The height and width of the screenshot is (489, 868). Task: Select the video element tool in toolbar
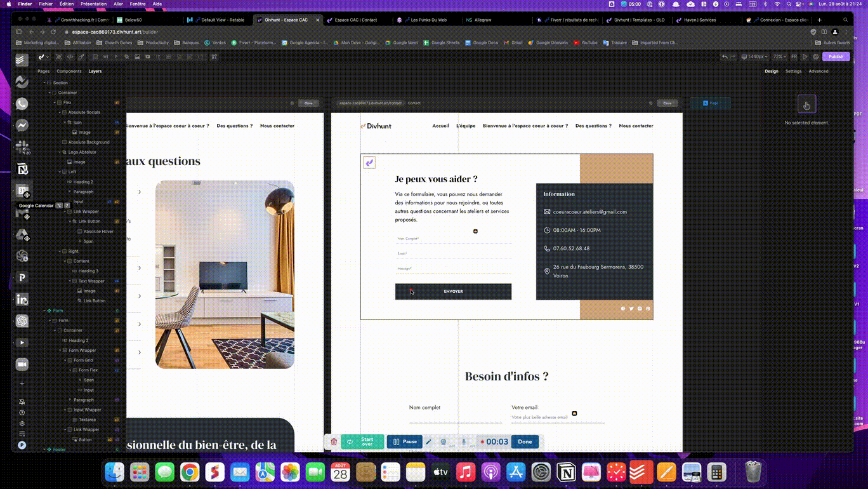point(148,57)
